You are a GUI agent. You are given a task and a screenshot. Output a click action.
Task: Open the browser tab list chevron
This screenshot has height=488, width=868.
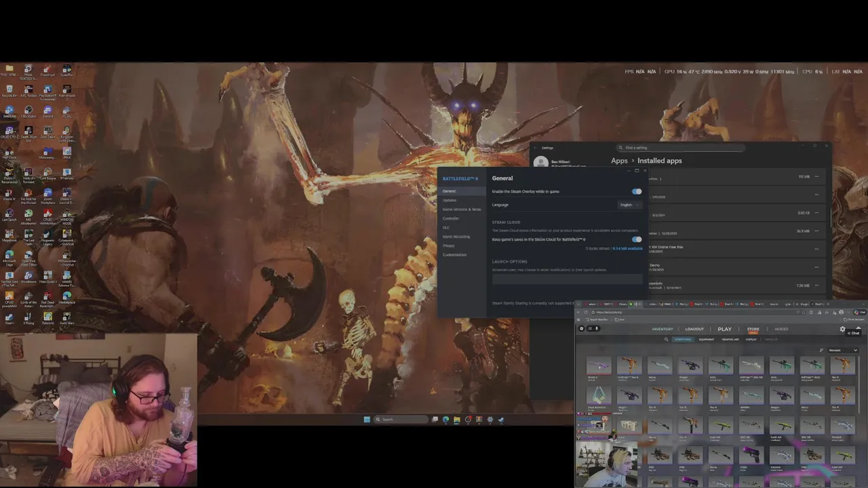click(x=578, y=304)
